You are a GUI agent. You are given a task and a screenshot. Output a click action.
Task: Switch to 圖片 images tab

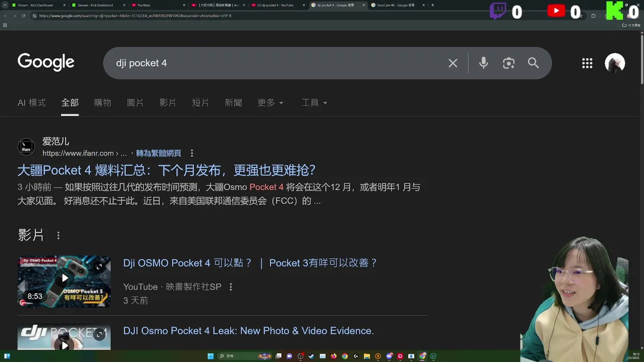[x=135, y=103]
